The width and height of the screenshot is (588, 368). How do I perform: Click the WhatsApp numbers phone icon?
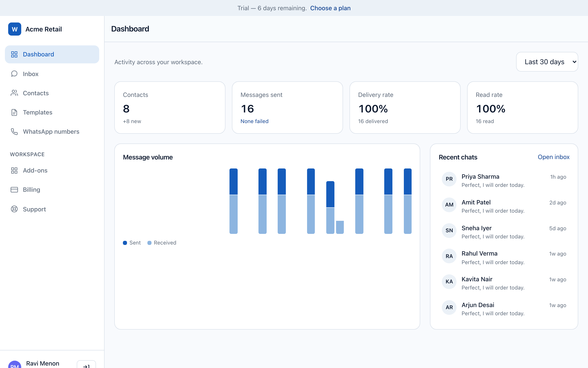pyautogui.click(x=14, y=131)
